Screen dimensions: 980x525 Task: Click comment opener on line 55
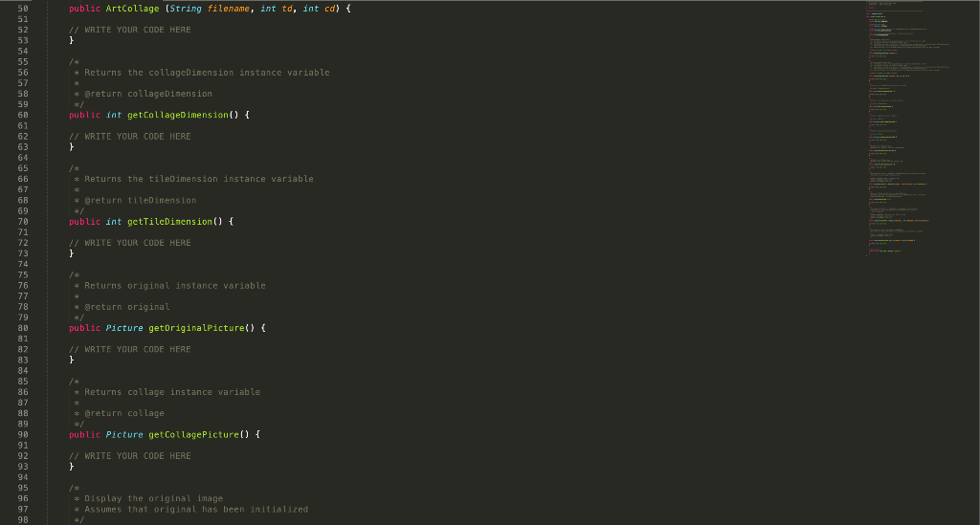tap(74, 62)
